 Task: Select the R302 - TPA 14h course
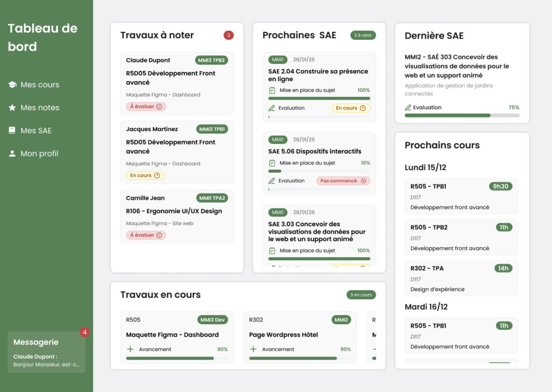pyautogui.click(x=461, y=278)
